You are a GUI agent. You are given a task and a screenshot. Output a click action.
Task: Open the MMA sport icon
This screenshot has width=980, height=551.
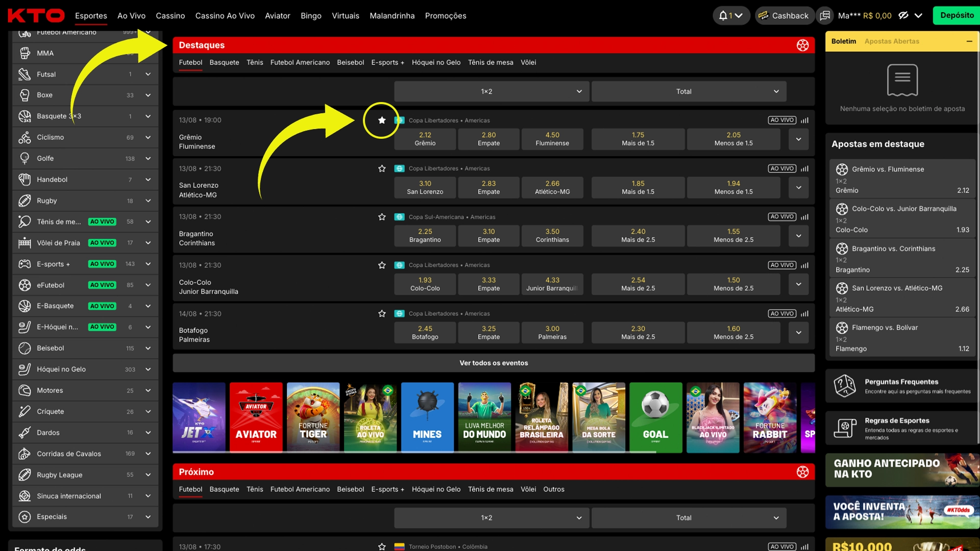[x=24, y=53]
